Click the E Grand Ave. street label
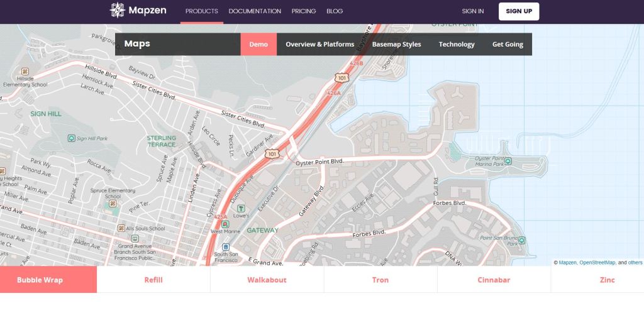 pos(266,261)
